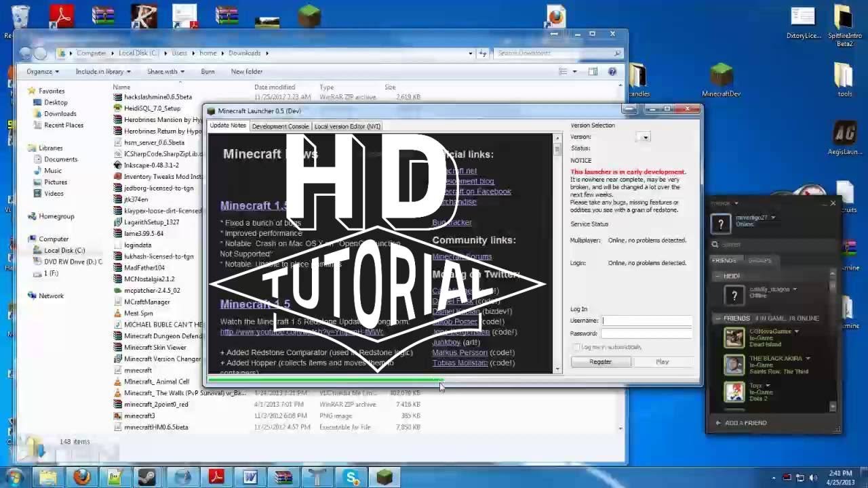Screen dimensions: 868x488
Task: Click the Steam friends list scrollbar
Action: tap(833, 340)
